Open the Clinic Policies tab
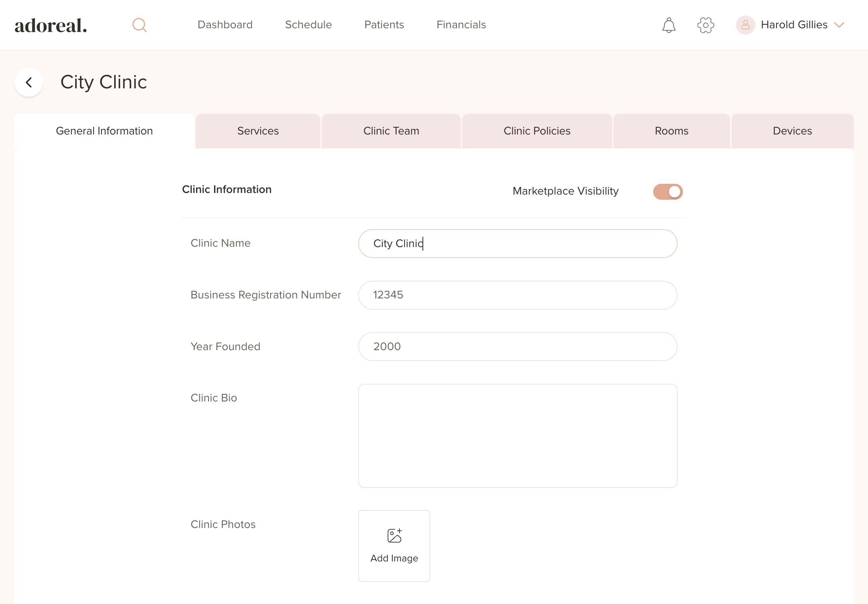This screenshot has height=604, width=868. point(537,131)
